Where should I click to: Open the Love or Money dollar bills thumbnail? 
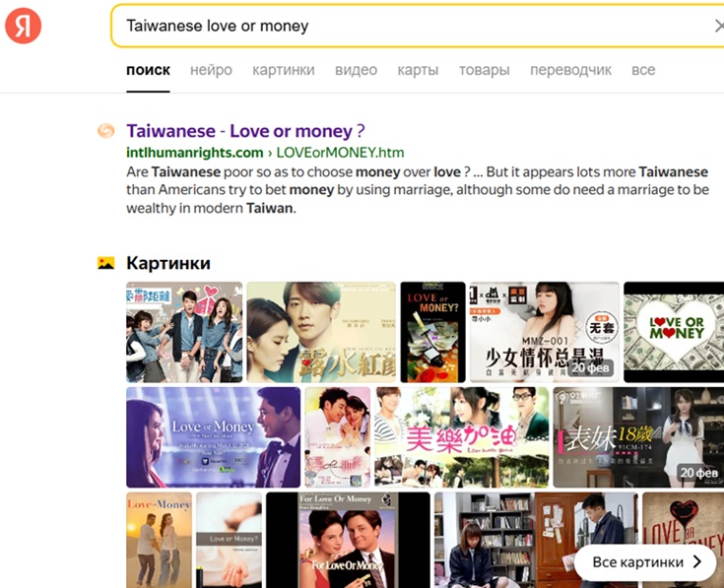675,332
